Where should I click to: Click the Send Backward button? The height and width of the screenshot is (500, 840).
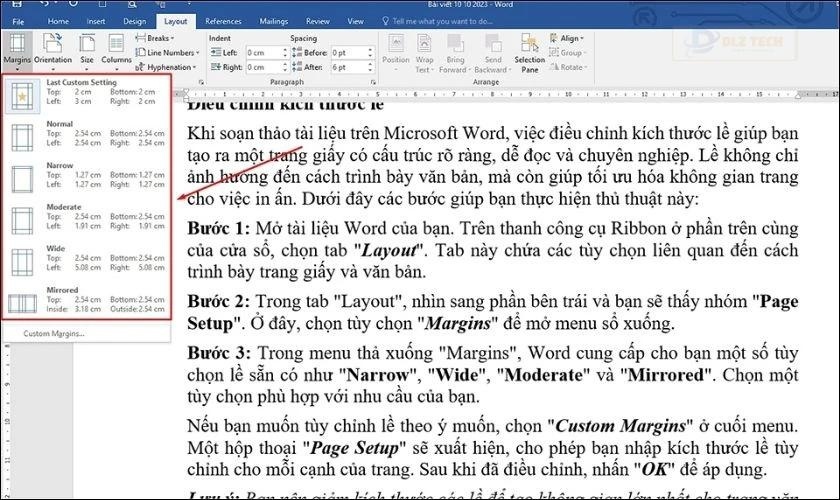click(492, 53)
